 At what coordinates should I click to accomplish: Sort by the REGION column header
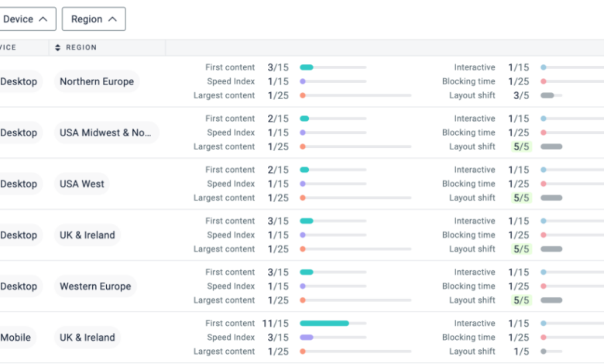coord(76,47)
